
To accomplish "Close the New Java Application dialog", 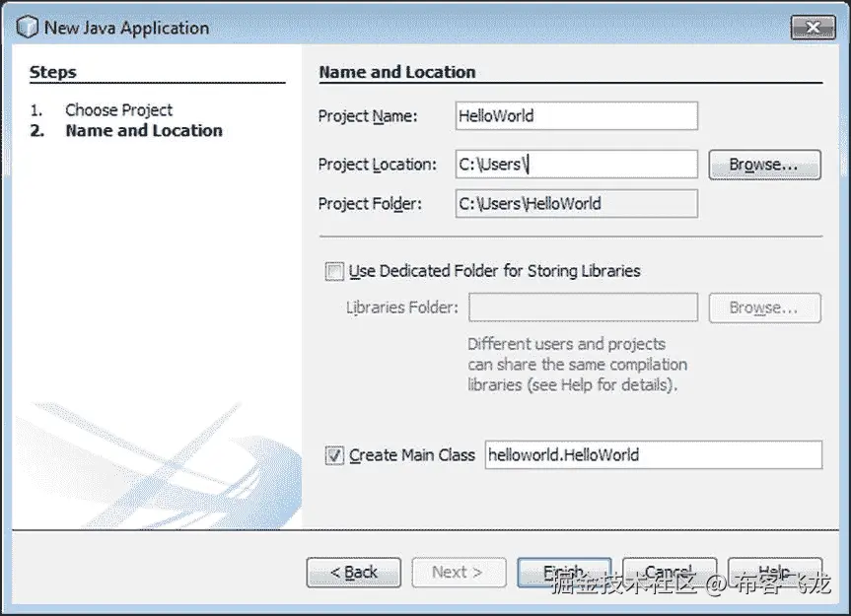I will pos(813,27).
